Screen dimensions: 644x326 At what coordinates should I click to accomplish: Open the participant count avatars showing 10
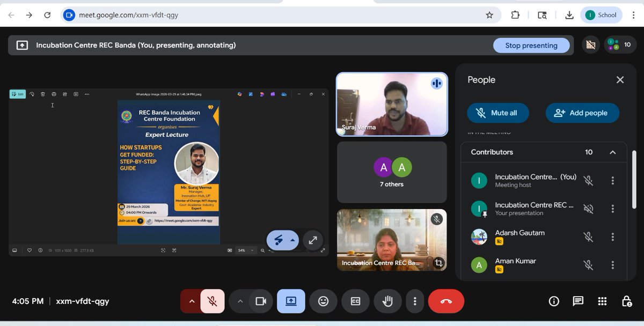click(x=620, y=45)
